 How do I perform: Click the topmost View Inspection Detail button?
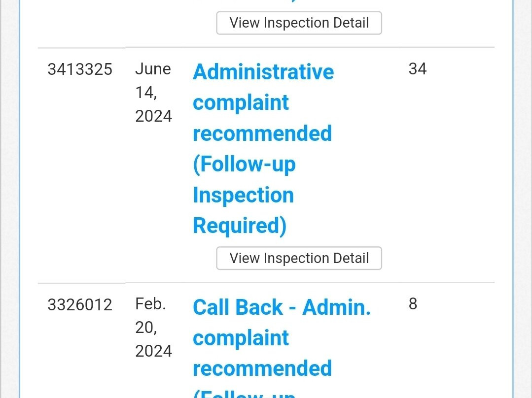(299, 23)
